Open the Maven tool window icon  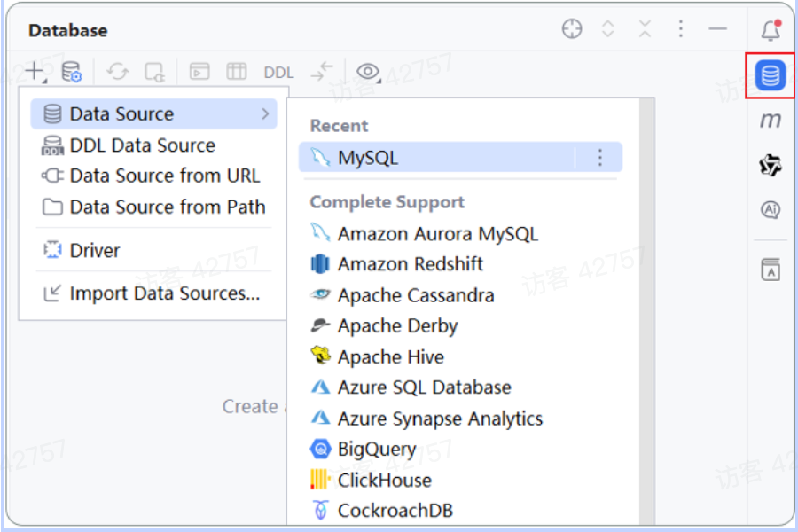(771, 121)
